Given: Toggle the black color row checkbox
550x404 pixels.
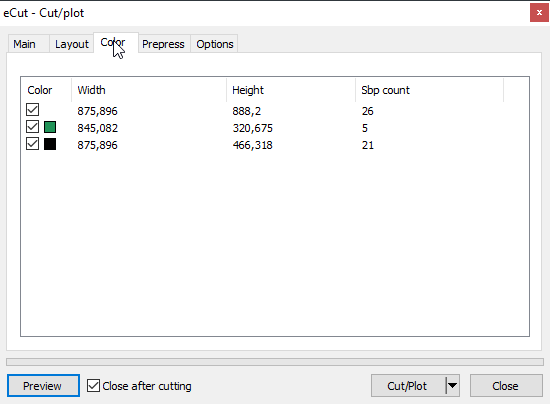Looking at the screenshot, I should [x=32, y=144].
